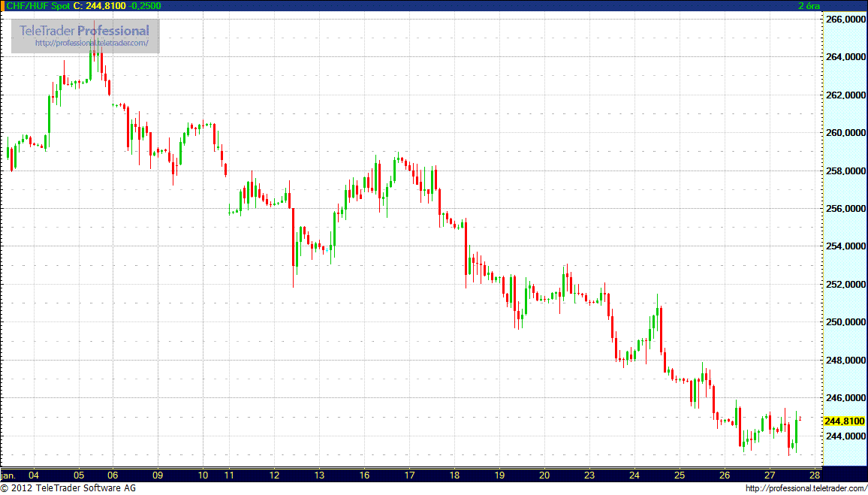Viewport: 868px width, 495px height.
Task: Click the 09 date label on time axis
Action: pos(158,475)
